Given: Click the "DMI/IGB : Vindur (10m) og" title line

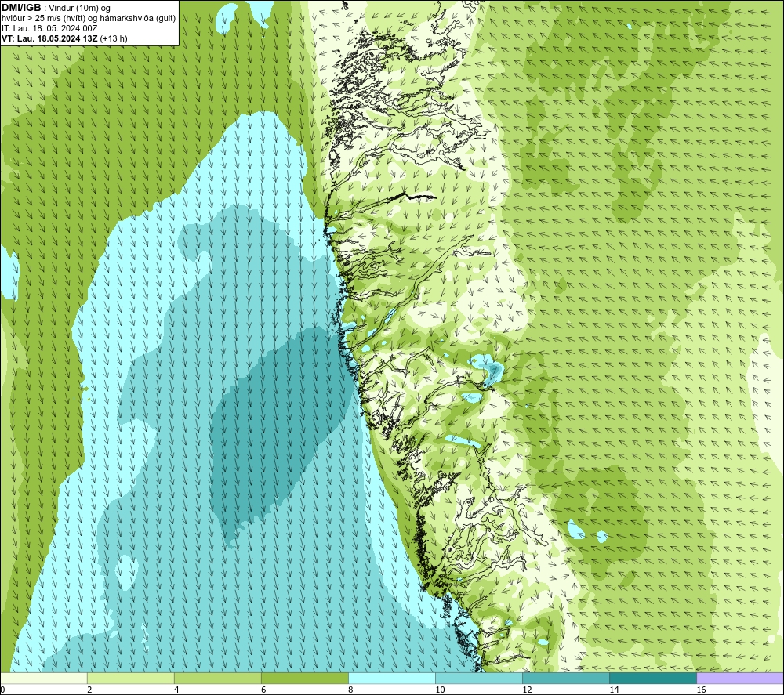Looking at the screenshot, I should 56,8.
